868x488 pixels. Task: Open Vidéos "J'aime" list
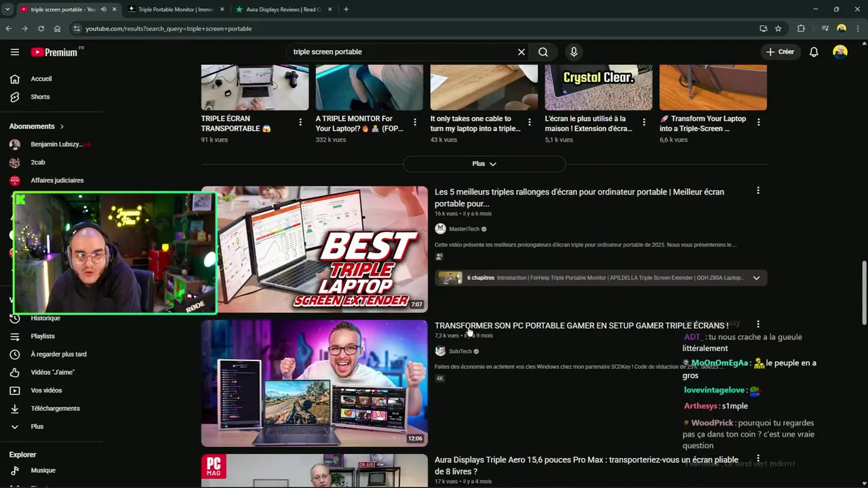[x=52, y=372]
